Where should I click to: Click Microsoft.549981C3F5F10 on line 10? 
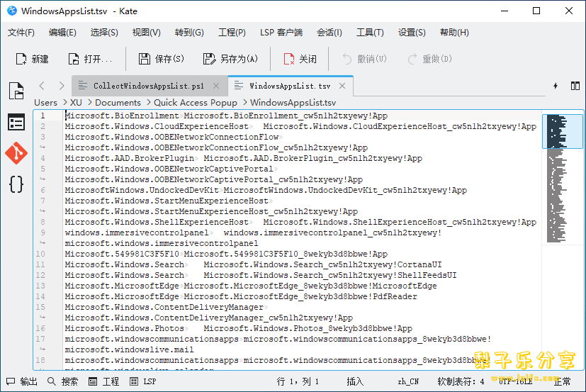[122, 254]
